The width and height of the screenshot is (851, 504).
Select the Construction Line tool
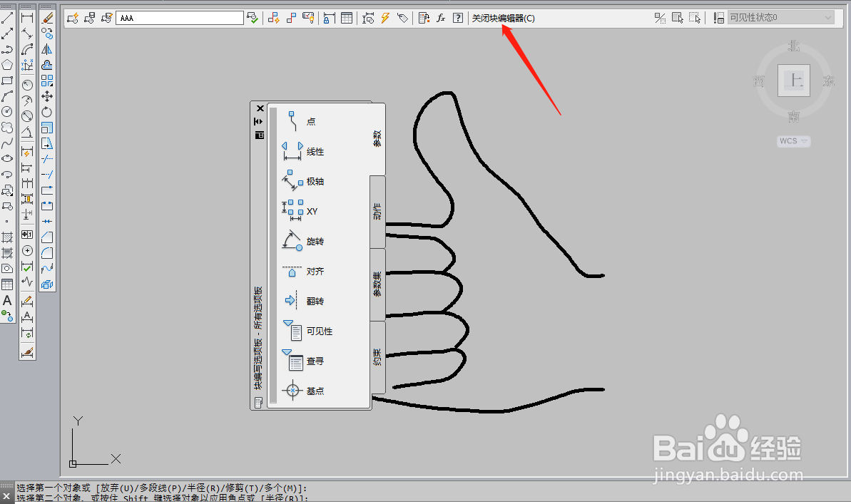pos(7,34)
